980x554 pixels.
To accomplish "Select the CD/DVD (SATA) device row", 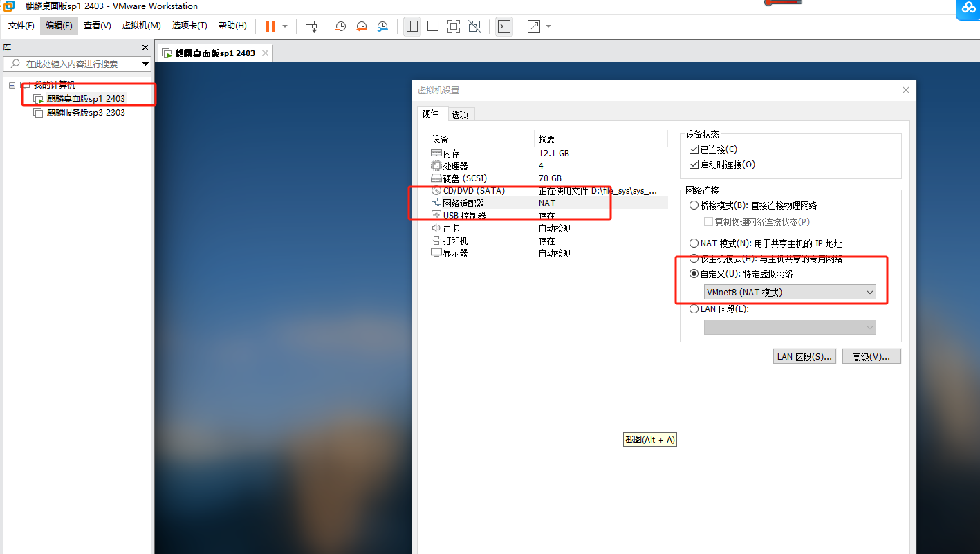I will tap(548, 191).
